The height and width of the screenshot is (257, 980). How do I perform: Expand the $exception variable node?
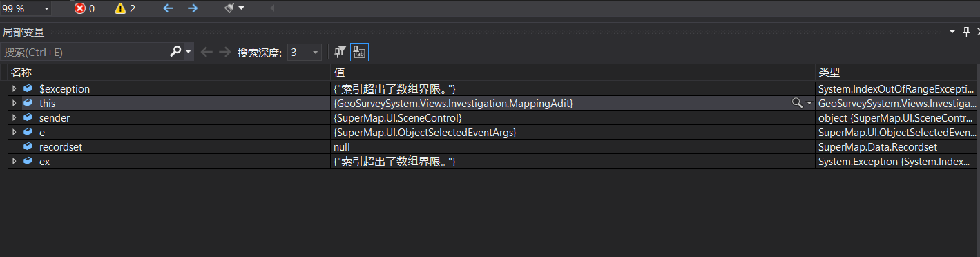[14, 89]
